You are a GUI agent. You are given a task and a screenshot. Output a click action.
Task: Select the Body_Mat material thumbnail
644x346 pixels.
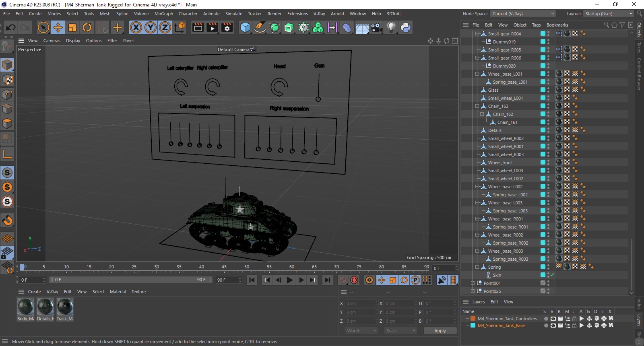[x=25, y=307]
